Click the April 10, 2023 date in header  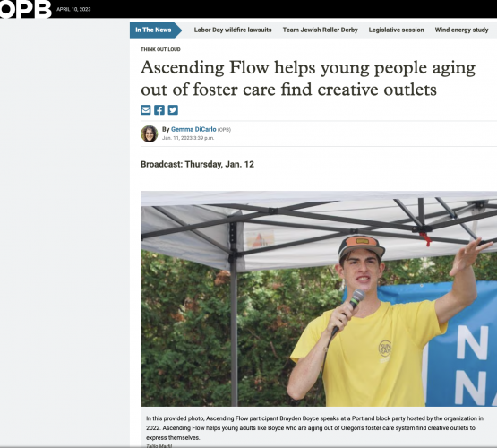click(x=73, y=9)
